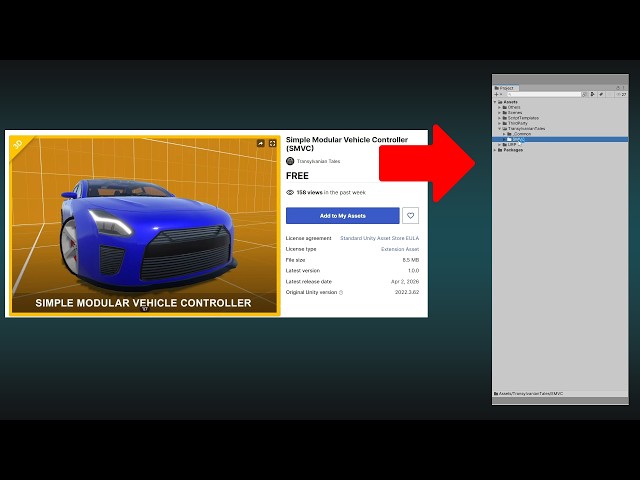Select the Packages folder
This screenshot has height=480, width=640.
tap(510, 150)
